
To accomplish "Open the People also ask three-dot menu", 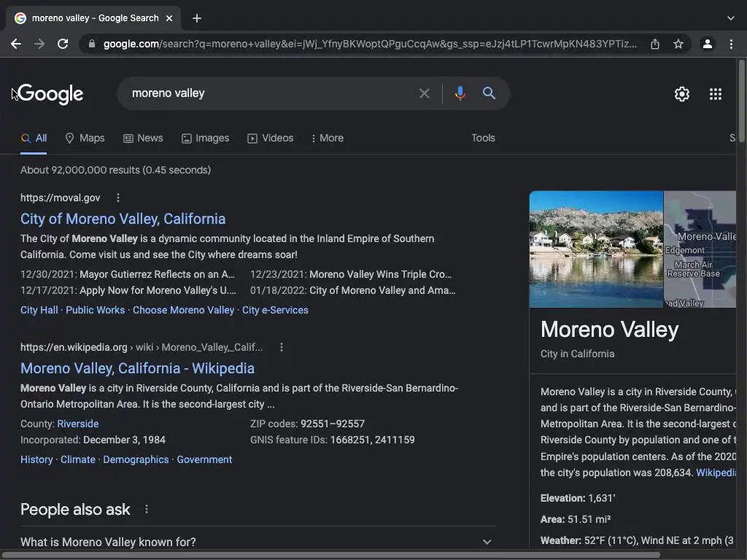I will pos(146,509).
